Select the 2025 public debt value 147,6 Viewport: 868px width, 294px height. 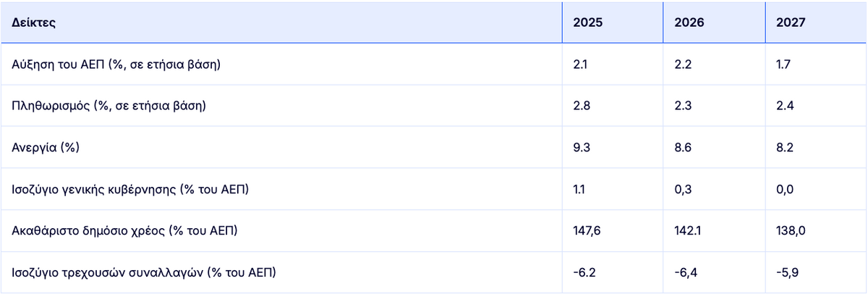[x=587, y=231]
